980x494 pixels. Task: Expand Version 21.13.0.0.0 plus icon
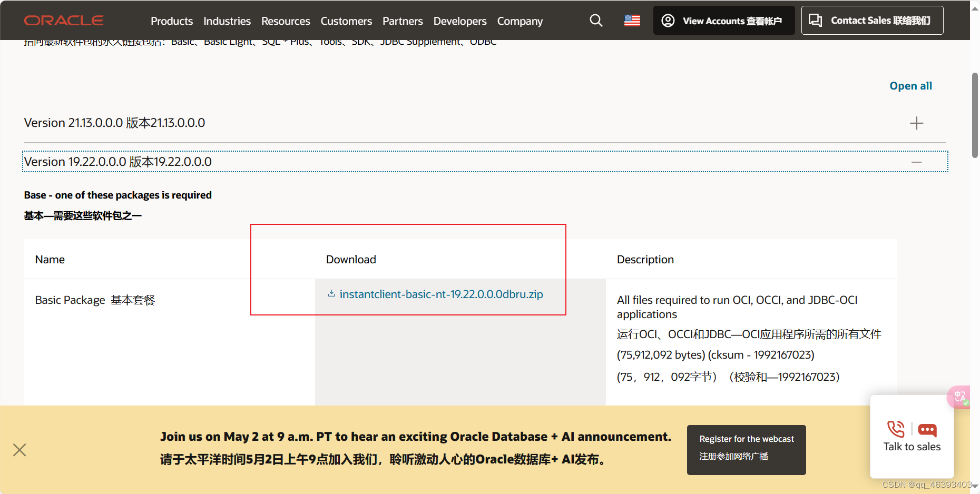[916, 123]
